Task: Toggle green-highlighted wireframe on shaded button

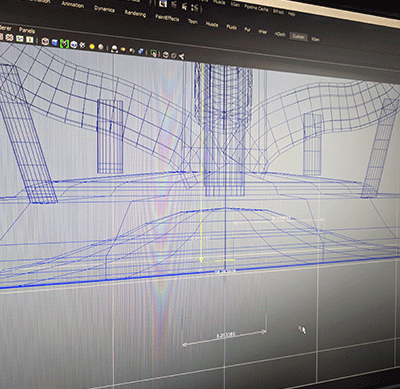Action: [x=64, y=44]
